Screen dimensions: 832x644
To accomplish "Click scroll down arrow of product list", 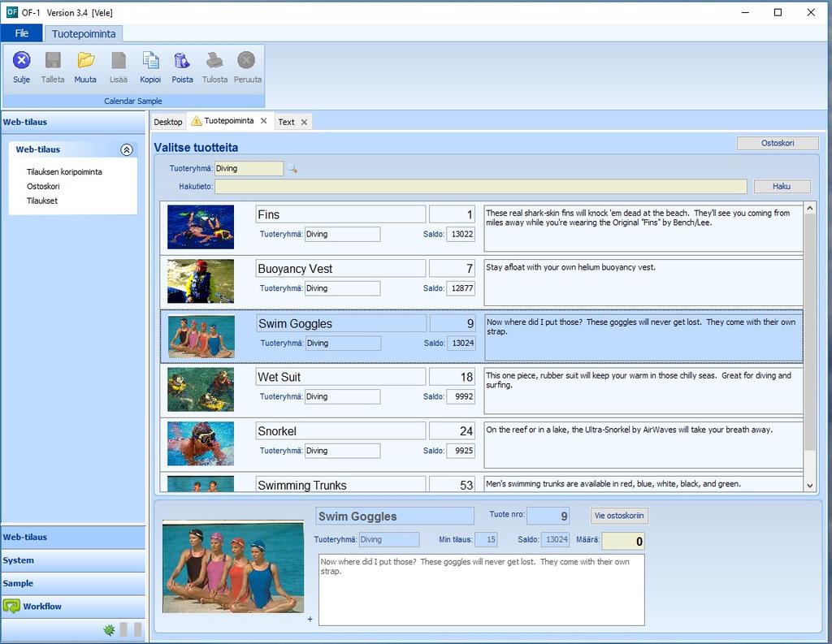I will point(810,486).
